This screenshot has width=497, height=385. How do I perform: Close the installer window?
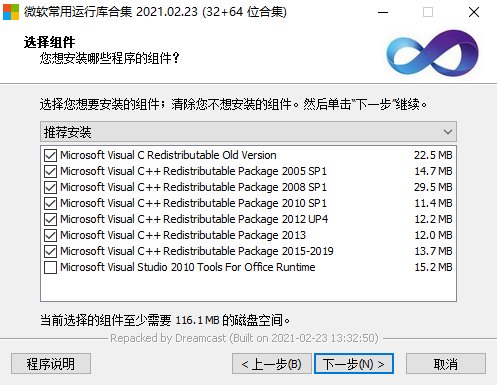(x=474, y=12)
